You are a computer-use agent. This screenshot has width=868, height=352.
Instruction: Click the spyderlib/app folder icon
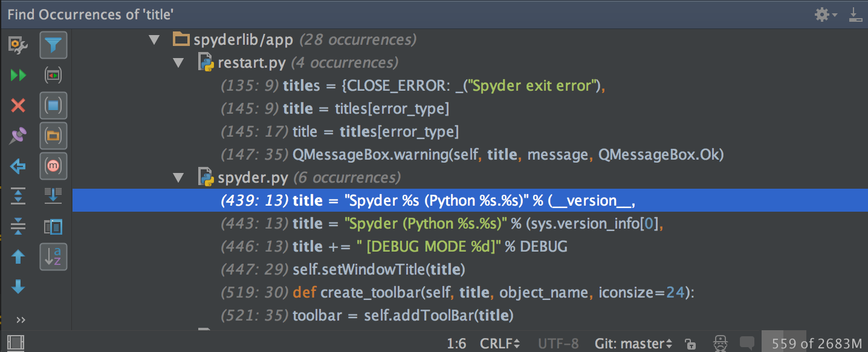[181, 40]
